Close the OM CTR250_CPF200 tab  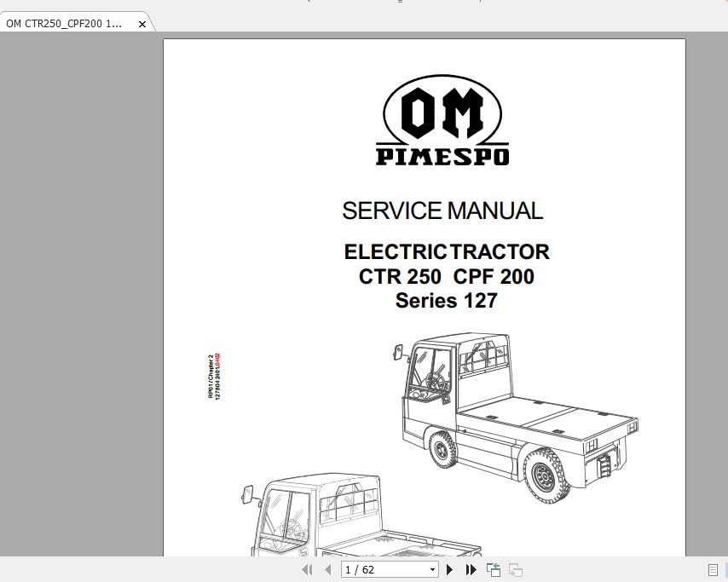(x=141, y=24)
